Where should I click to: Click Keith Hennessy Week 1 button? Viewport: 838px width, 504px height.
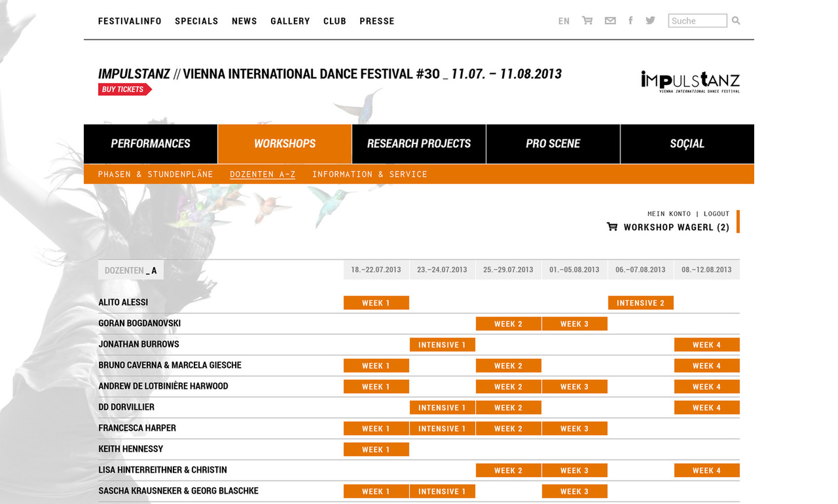(376, 450)
